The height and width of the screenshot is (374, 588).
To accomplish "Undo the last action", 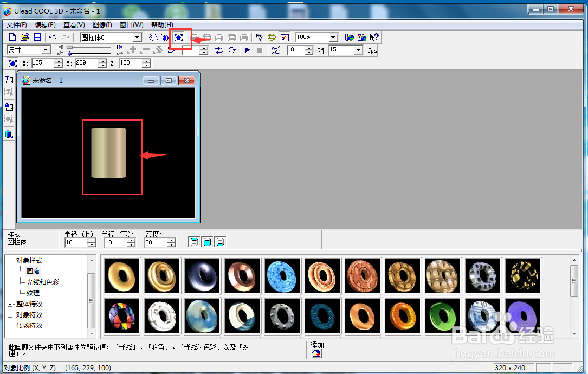I will pos(53,37).
